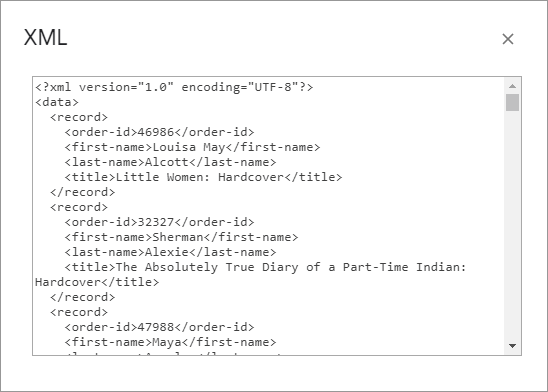Image resolution: width=548 pixels, height=392 pixels.
Task: Click the order-id 46986 line
Action: [x=159, y=132]
